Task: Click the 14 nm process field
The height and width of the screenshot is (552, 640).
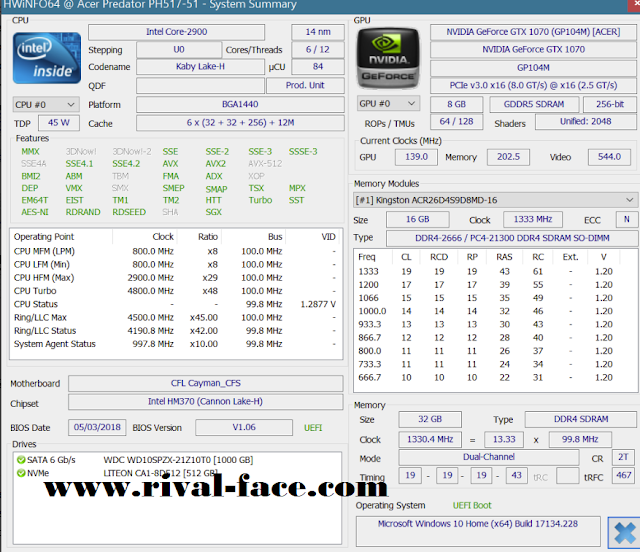Action: 318,32
